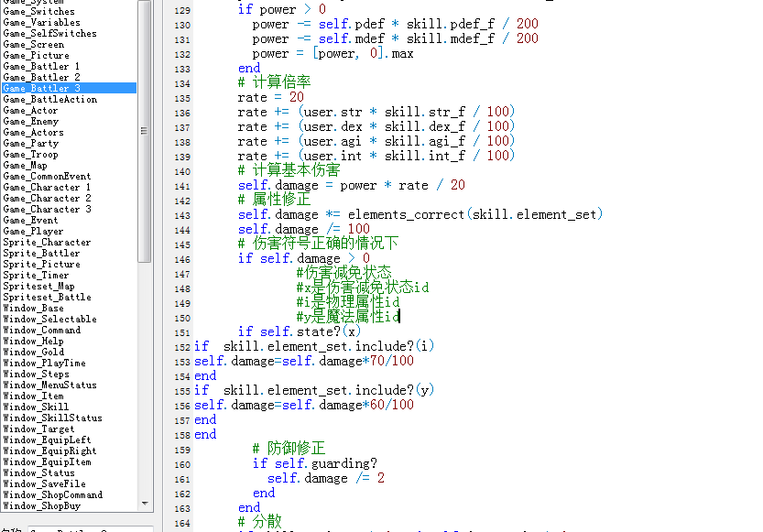Select Window_EquipRight script
This screenshot has width=763, height=532.
coord(49,451)
